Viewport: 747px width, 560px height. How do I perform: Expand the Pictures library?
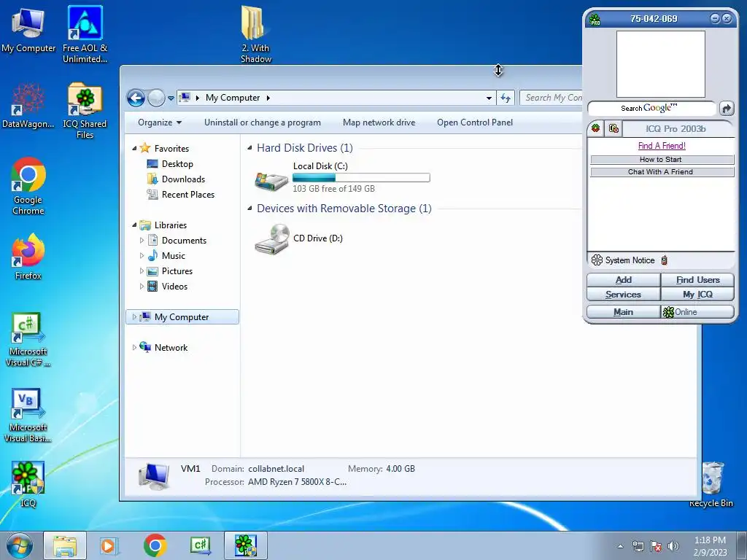142,271
